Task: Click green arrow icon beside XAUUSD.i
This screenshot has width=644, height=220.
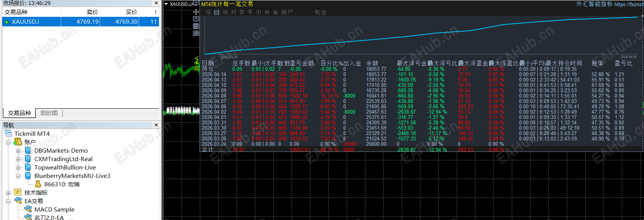Action: pyautogui.click(x=6, y=22)
